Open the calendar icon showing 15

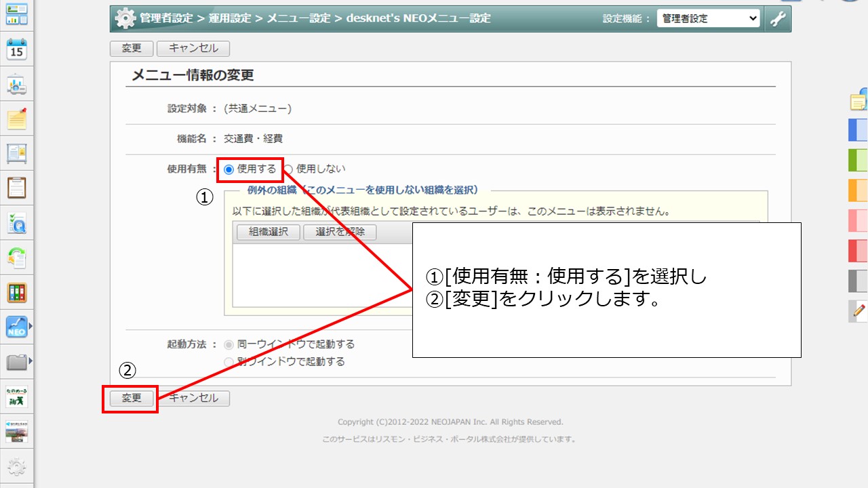pyautogui.click(x=16, y=49)
